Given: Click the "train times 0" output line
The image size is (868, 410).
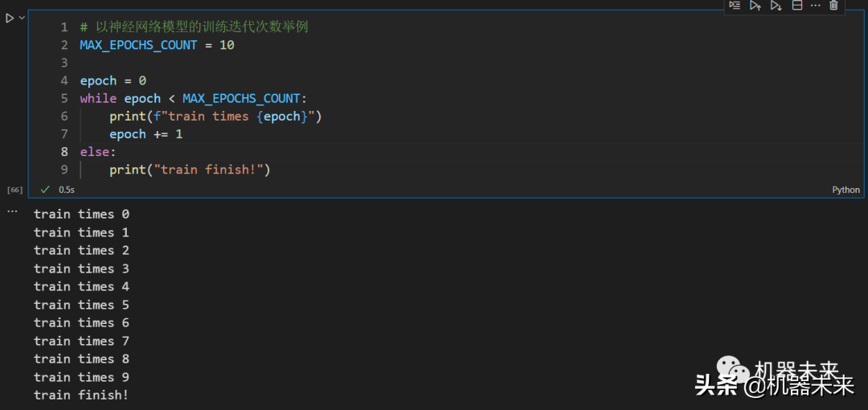Looking at the screenshot, I should (81, 215).
